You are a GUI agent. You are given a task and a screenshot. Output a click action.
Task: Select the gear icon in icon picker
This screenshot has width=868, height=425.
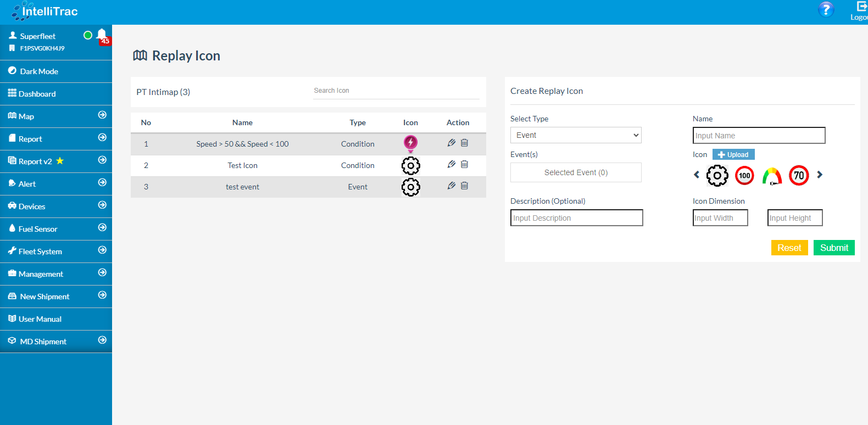click(717, 176)
